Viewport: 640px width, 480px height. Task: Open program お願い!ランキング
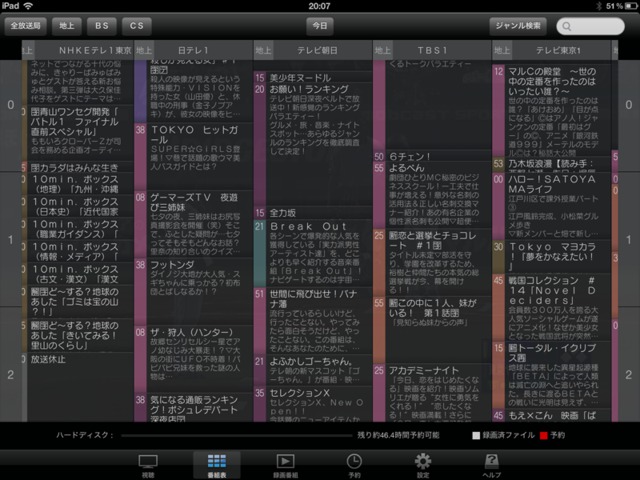pos(313,144)
